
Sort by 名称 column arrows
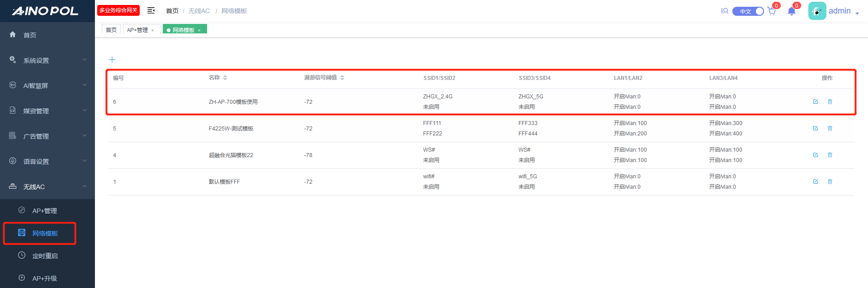click(225, 78)
